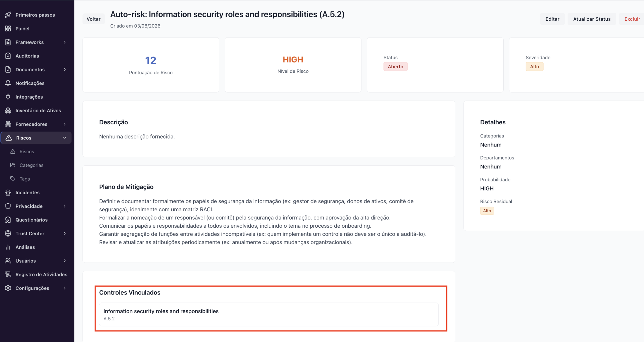Viewport: 644px width, 342px height.
Task: Click the red Excluir button
Action: 632,19
